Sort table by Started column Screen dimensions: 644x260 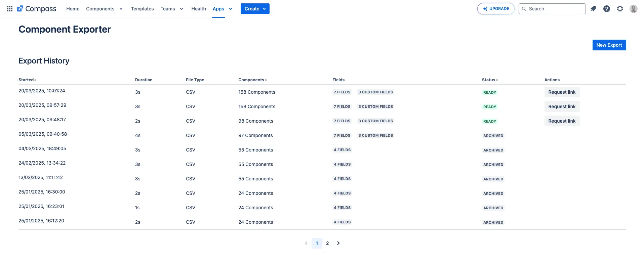tap(27, 80)
